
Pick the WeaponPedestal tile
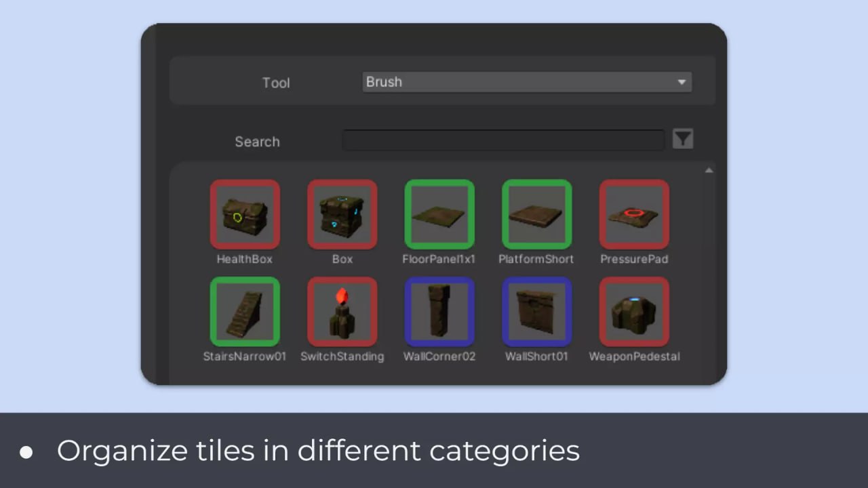(x=634, y=311)
